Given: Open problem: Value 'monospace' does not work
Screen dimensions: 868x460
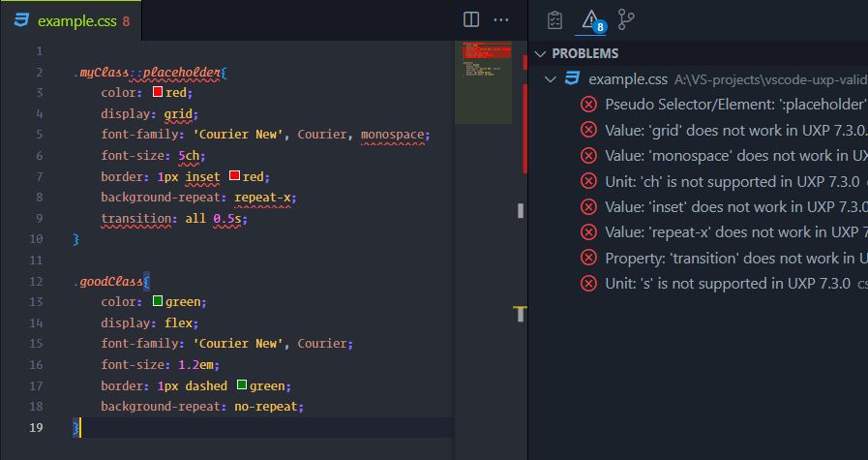Looking at the screenshot, I should (736, 156).
